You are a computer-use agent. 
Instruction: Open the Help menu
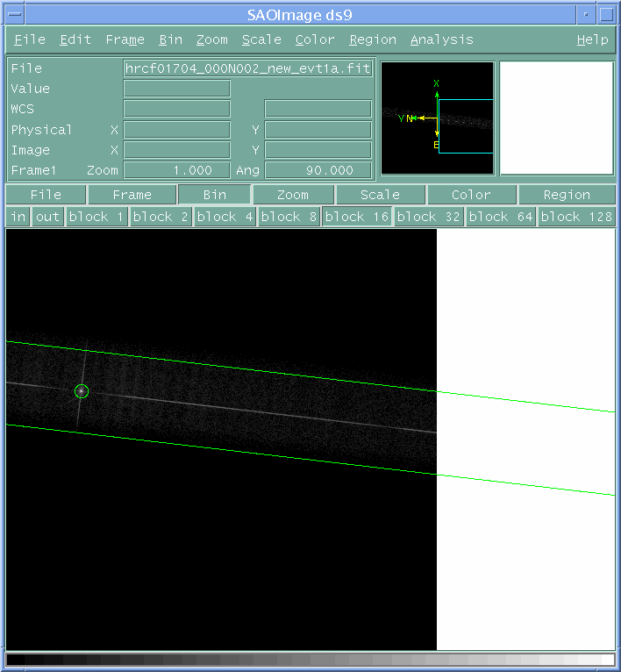(x=592, y=39)
